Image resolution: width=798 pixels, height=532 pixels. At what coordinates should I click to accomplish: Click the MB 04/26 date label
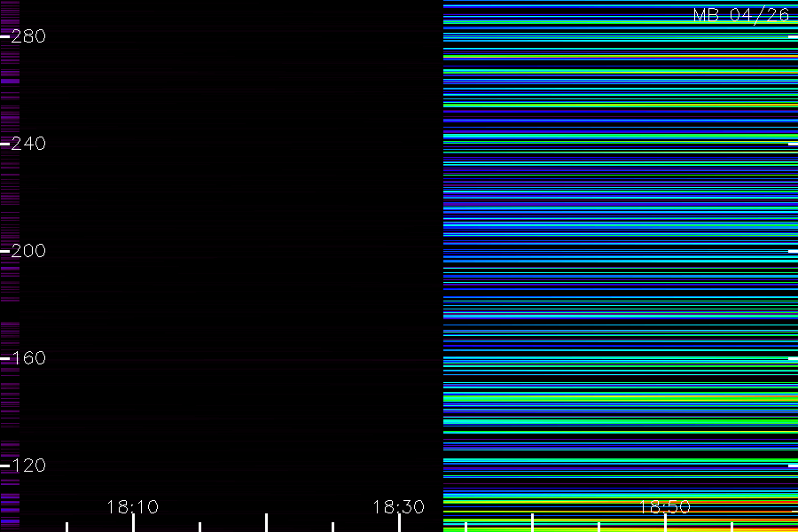(741, 15)
